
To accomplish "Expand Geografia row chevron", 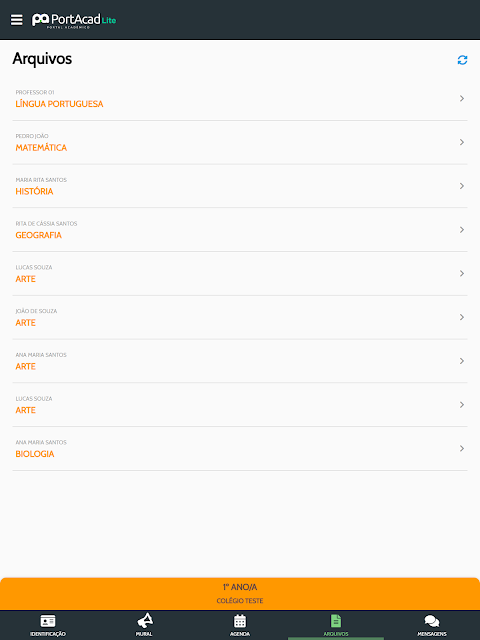I will [462, 230].
